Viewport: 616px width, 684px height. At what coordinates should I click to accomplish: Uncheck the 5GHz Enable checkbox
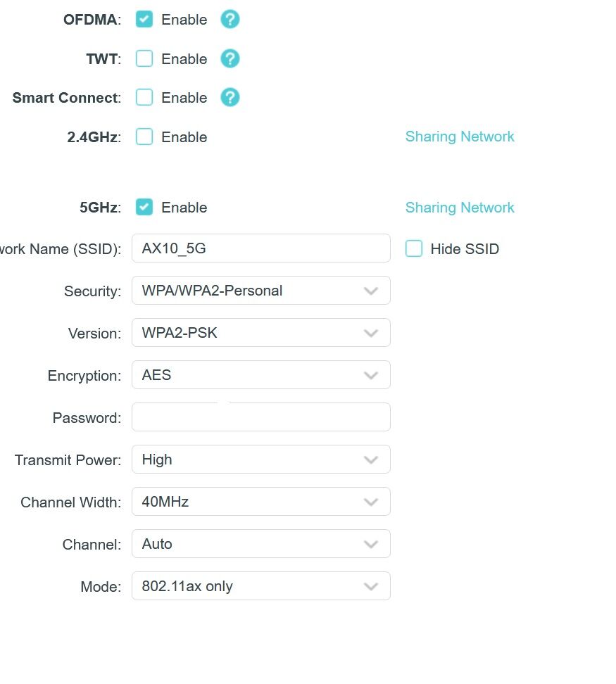[x=144, y=208]
